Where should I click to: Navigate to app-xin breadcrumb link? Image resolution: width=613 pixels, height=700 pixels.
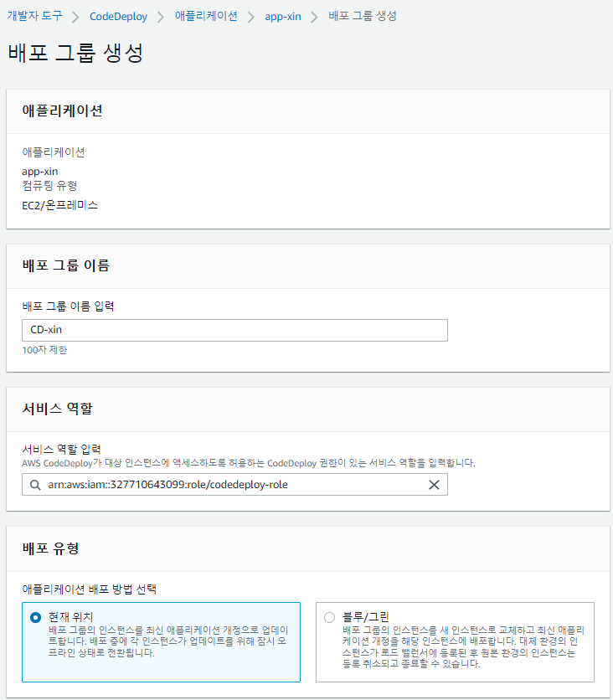282,17
